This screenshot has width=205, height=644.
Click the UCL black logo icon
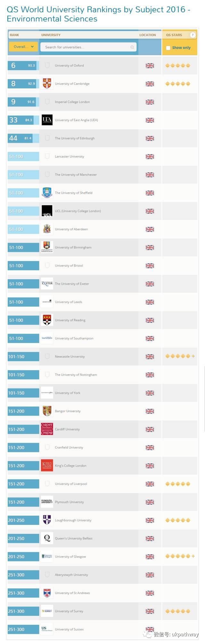[x=47, y=211]
